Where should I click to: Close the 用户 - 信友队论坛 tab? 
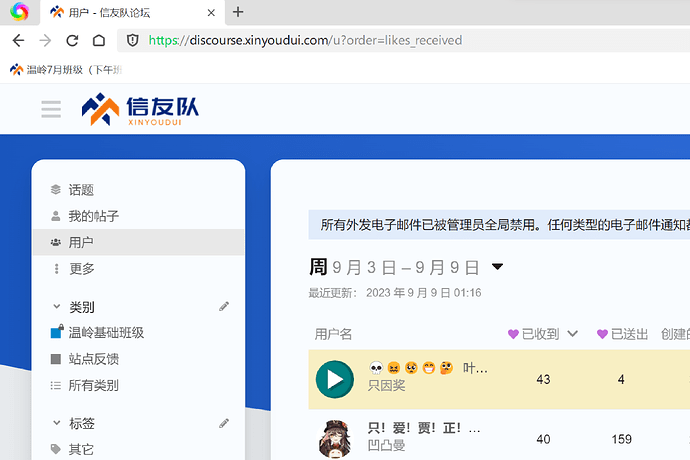pos(211,13)
